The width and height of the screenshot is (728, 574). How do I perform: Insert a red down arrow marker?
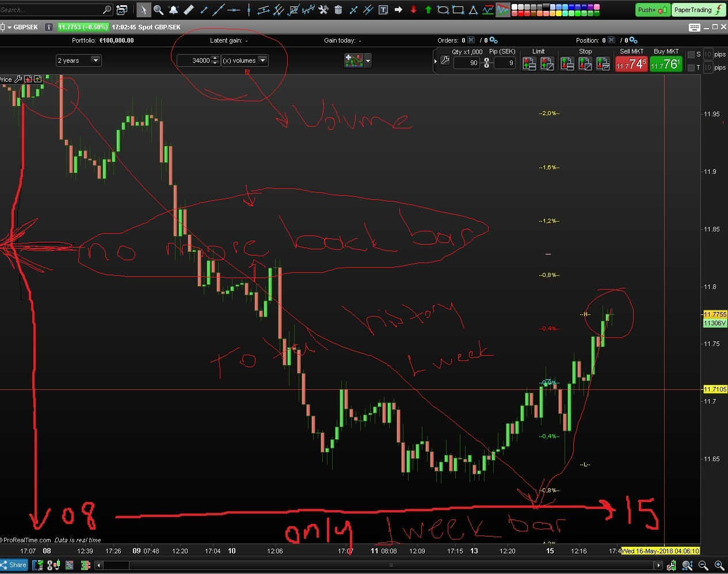(413, 10)
